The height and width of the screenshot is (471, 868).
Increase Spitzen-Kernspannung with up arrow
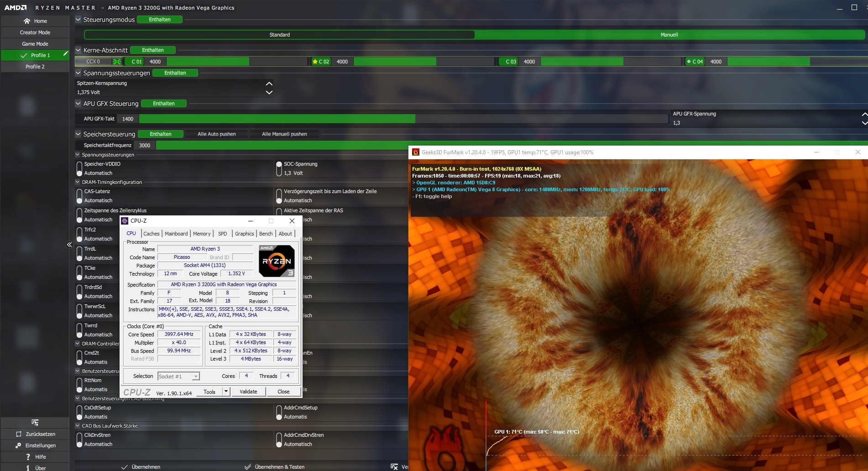269,84
